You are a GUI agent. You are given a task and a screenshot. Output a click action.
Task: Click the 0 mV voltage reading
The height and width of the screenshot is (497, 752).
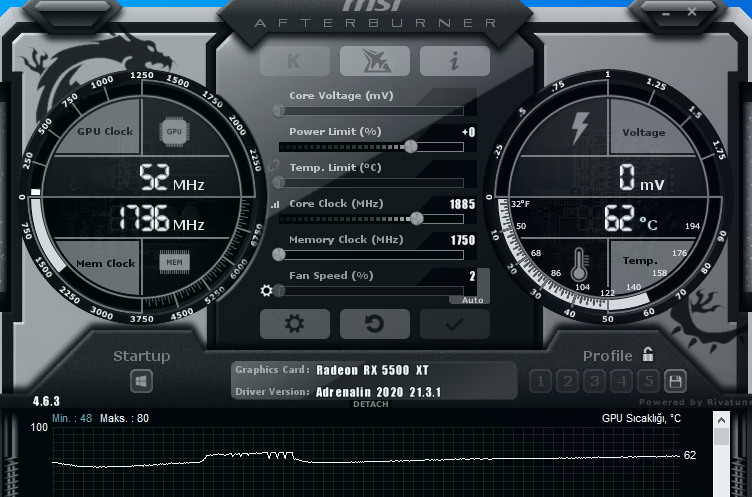click(x=641, y=178)
